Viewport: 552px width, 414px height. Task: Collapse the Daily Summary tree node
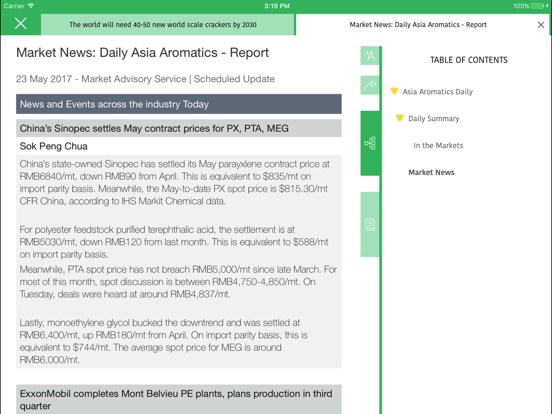399,118
